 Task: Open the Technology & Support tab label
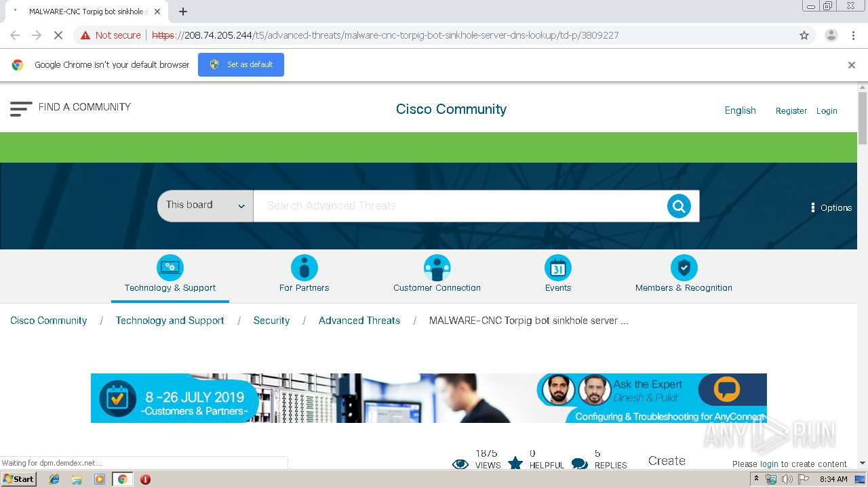pos(170,288)
